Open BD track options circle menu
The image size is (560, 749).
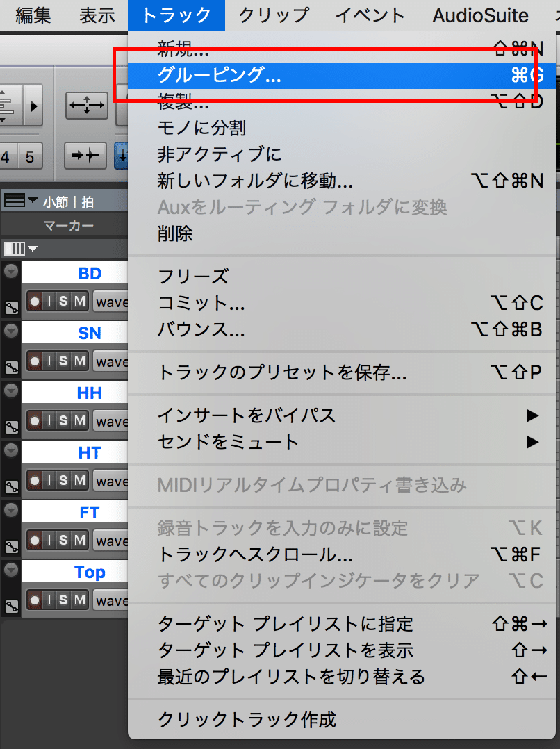(11, 271)
